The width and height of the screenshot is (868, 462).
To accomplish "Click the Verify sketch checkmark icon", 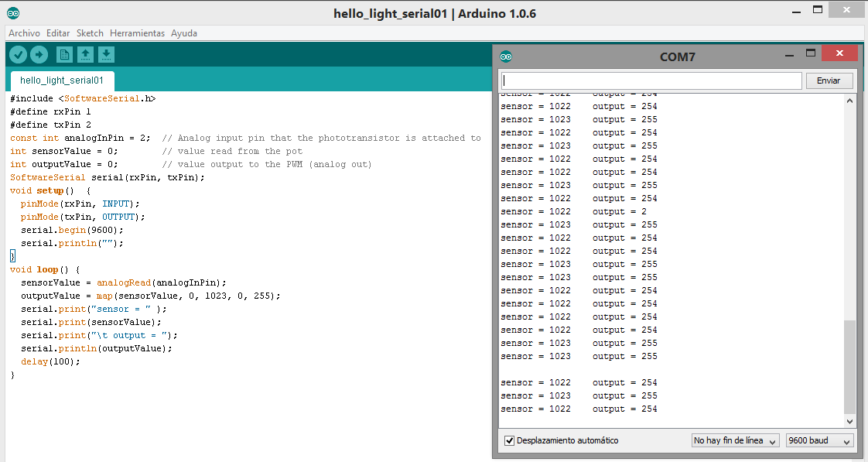I will click(x=19, y=54).
